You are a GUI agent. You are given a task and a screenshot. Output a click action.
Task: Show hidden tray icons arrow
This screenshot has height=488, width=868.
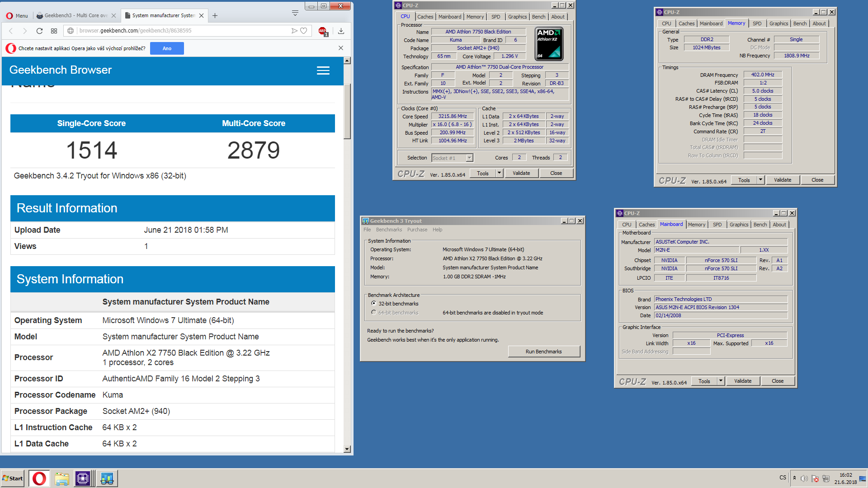tap(794, 478)
